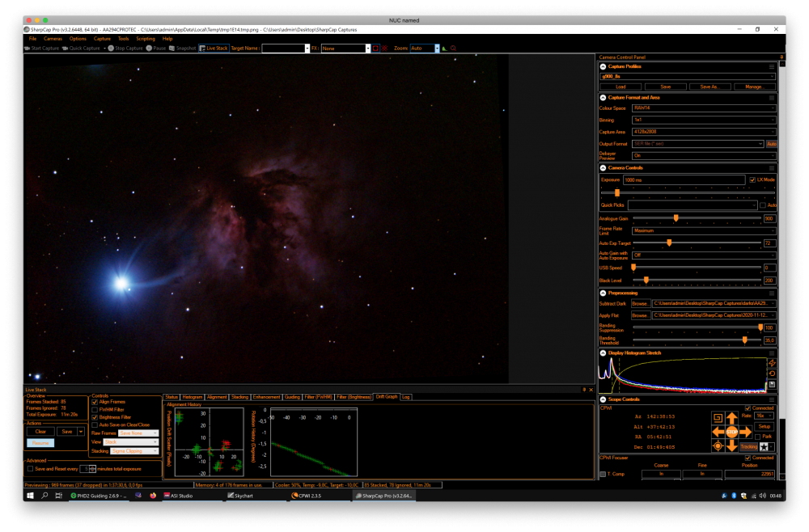Screen dimensions: 809x532
Task: Move scope down with the down arrow
Action: [x=731, y=446]
